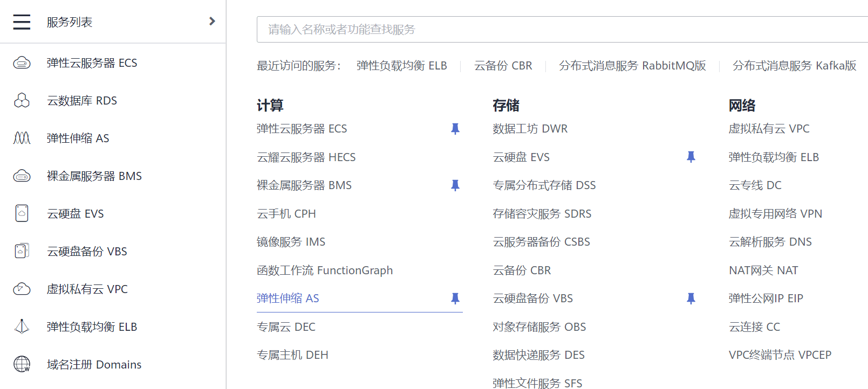Open 云硬盘 EVS under 存储
Viewport: 868px width, 389px height.
[x=521, y=157]
